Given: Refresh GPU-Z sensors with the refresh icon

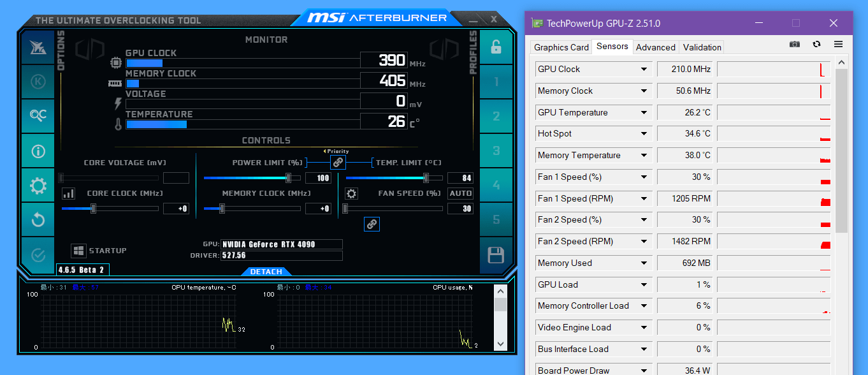Looking at the screenshot, I should tap(816, 44).
